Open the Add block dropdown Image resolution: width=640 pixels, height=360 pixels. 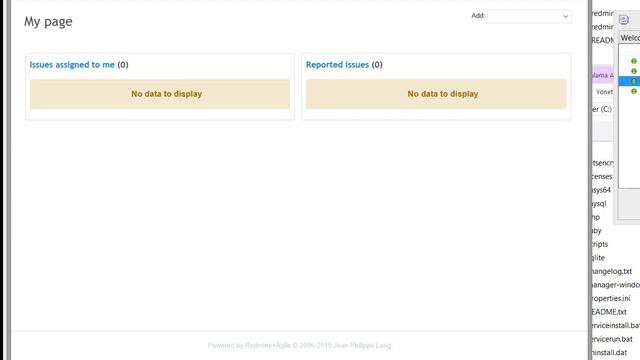(529, 16)
